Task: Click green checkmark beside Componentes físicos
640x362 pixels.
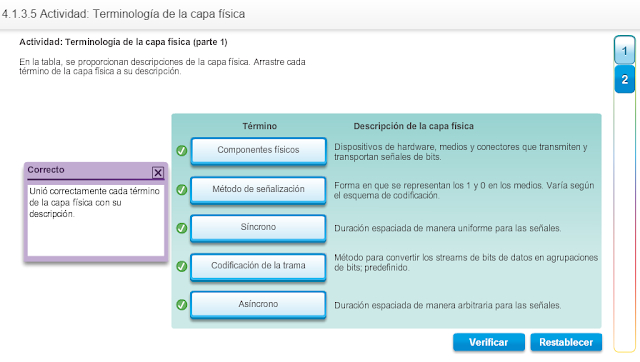Action: (x=182, y=151)
